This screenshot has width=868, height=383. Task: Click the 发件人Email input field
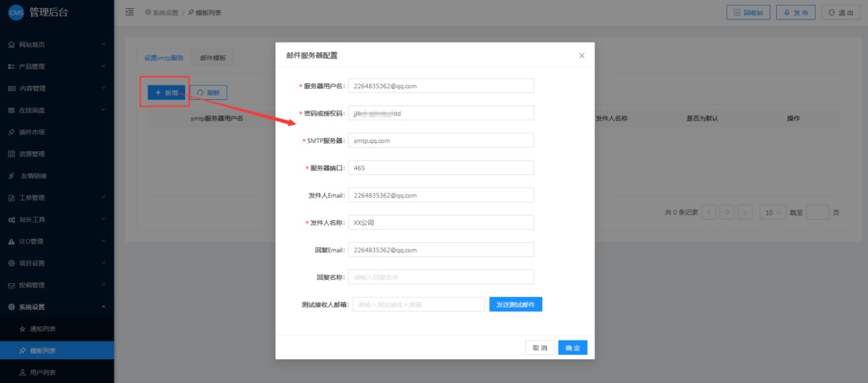coord(441,195)
